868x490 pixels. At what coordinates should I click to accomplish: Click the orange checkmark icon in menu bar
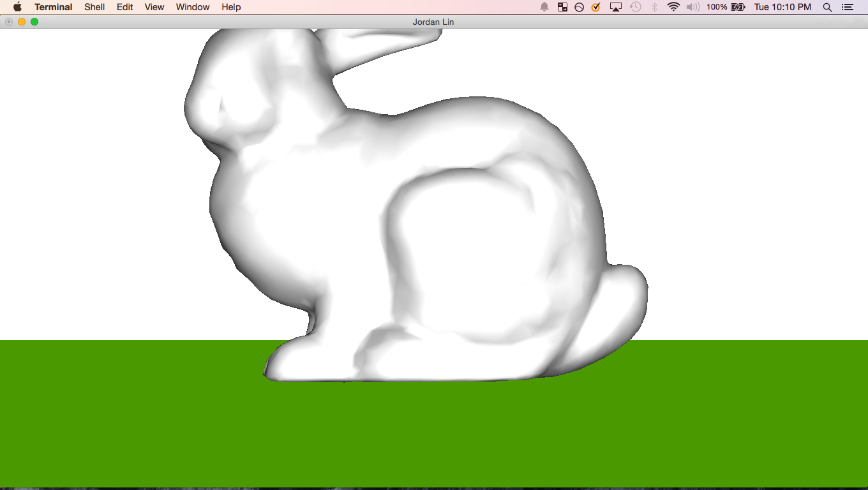click(x=596, y=7)
